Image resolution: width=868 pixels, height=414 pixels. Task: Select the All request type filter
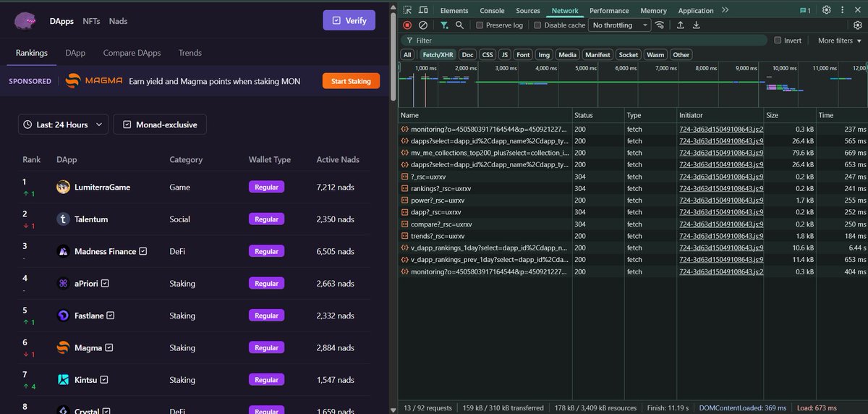click(407, 54)
